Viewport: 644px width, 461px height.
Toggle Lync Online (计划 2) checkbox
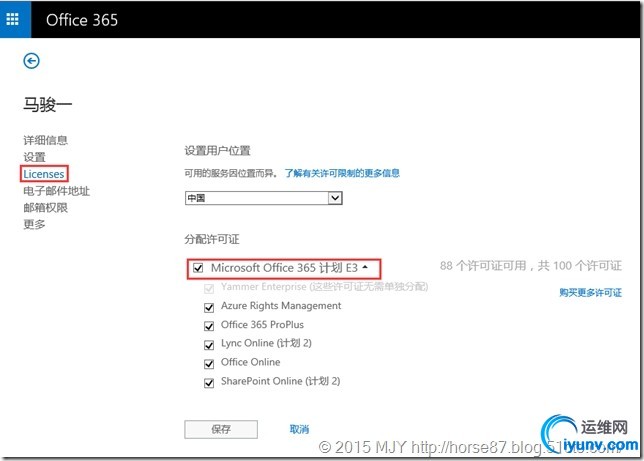209,345
